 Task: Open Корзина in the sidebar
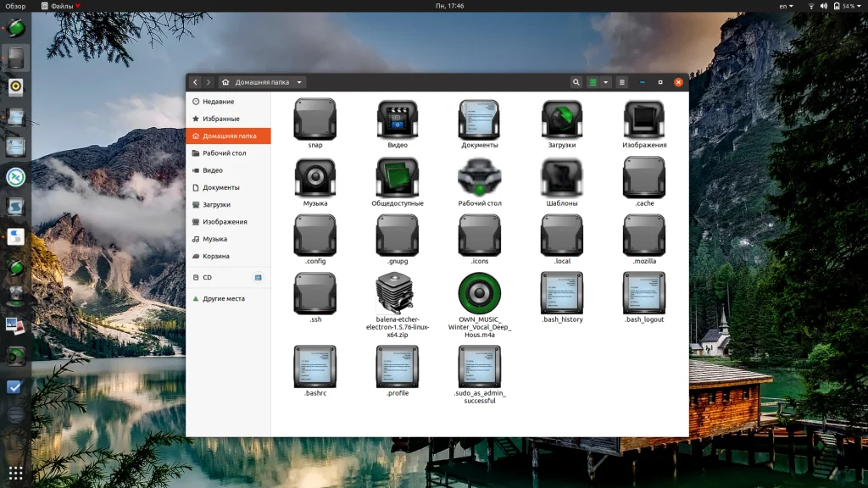click(215, 256)
